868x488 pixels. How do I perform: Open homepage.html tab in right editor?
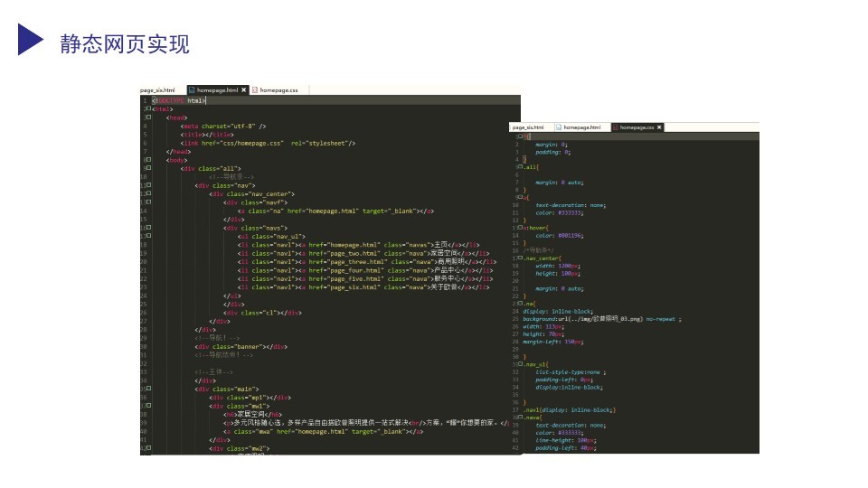click(581, 127)
